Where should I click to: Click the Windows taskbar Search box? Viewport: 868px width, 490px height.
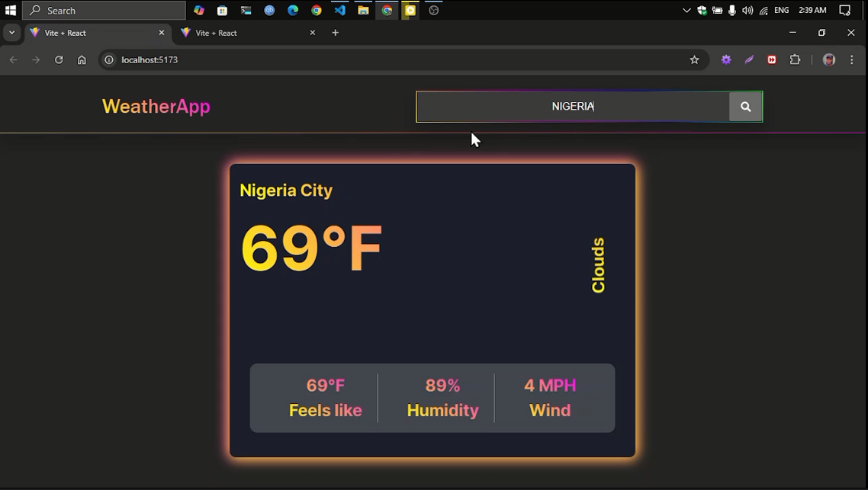pyautogui.click(x=104, y=10)
